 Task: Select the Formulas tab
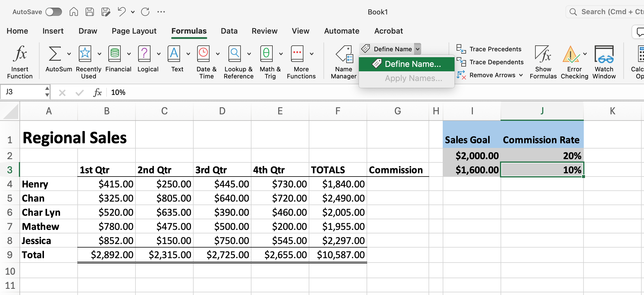click(189, 31)
